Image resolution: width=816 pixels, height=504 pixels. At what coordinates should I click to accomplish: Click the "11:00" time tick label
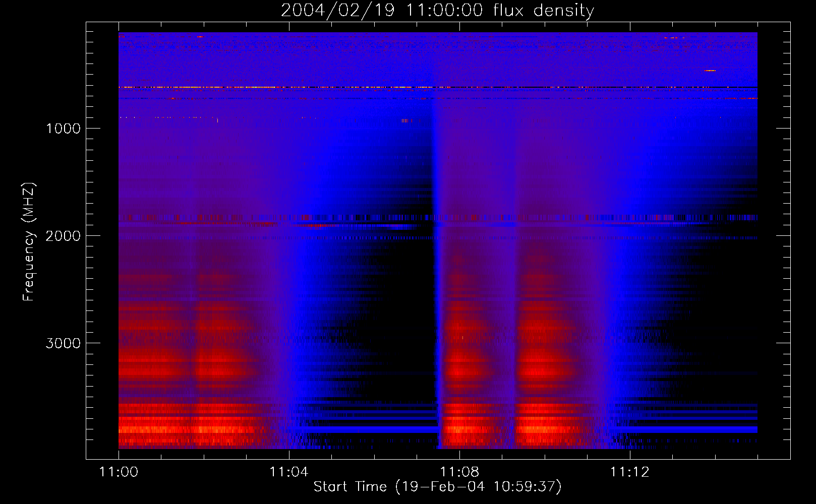point(119,472)
